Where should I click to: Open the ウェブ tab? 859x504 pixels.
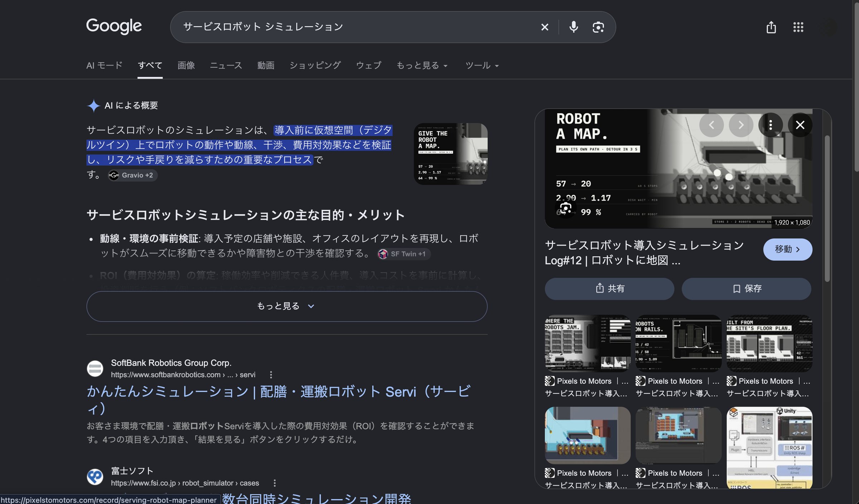[x=369, y=66]
